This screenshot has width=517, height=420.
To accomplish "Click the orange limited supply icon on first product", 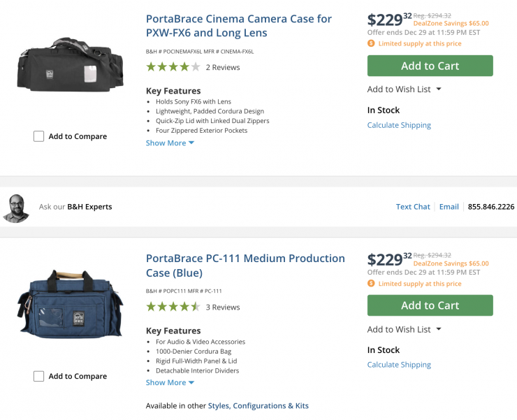I will (371, 43).
